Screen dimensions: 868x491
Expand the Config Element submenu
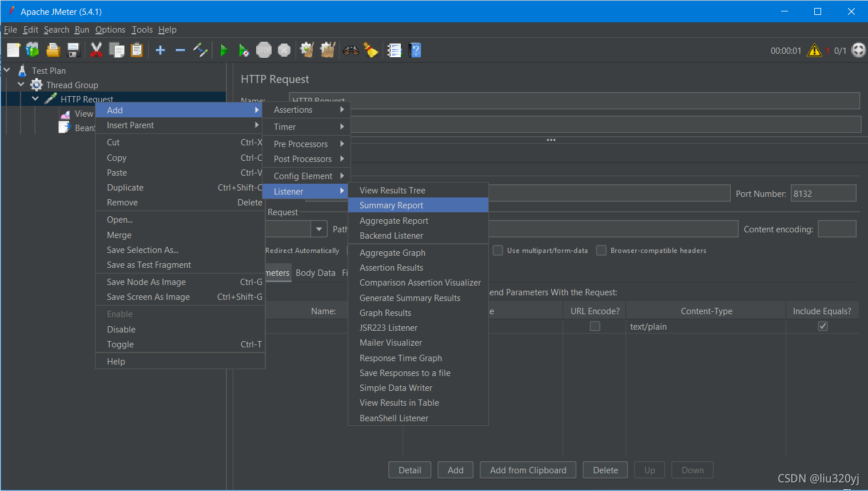pos(306,176)
